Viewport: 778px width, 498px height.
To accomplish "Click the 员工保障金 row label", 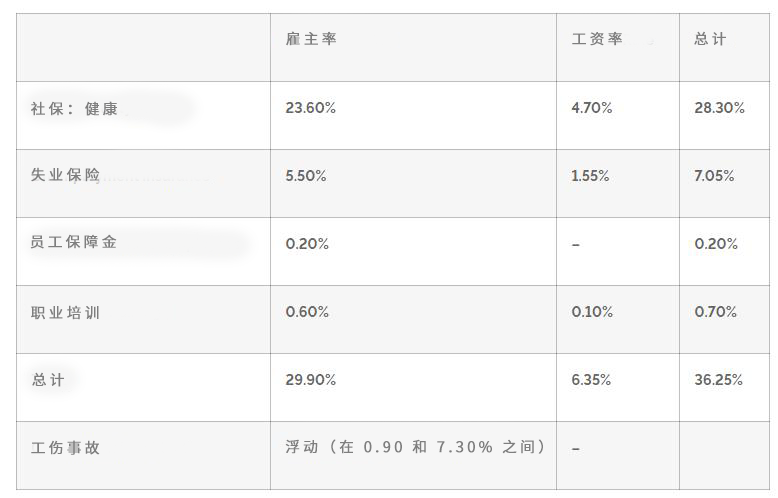I will 74,243.
